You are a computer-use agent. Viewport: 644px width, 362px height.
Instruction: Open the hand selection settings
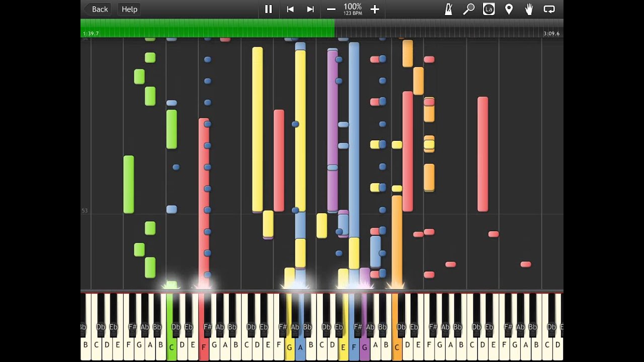click(x=529, y=9)
